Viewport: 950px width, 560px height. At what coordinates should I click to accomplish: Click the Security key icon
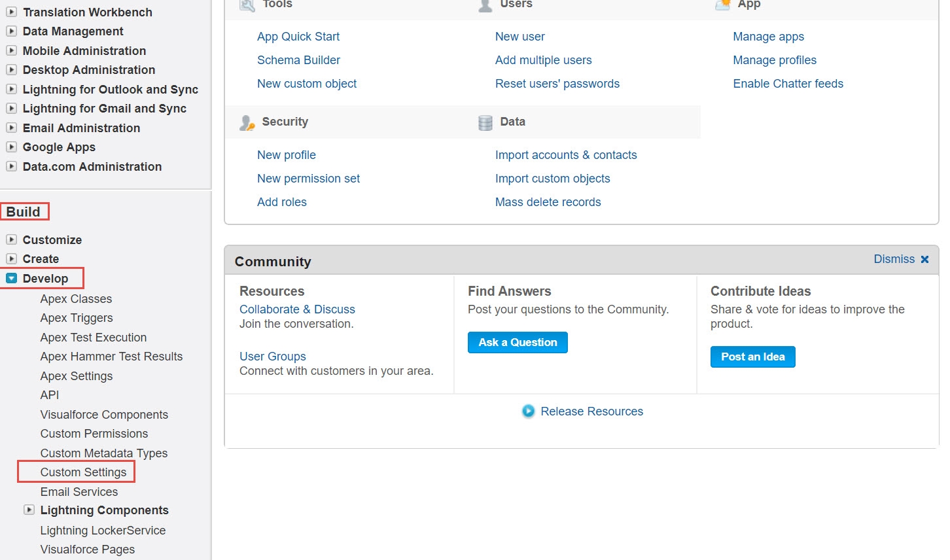tap(247, 122)
